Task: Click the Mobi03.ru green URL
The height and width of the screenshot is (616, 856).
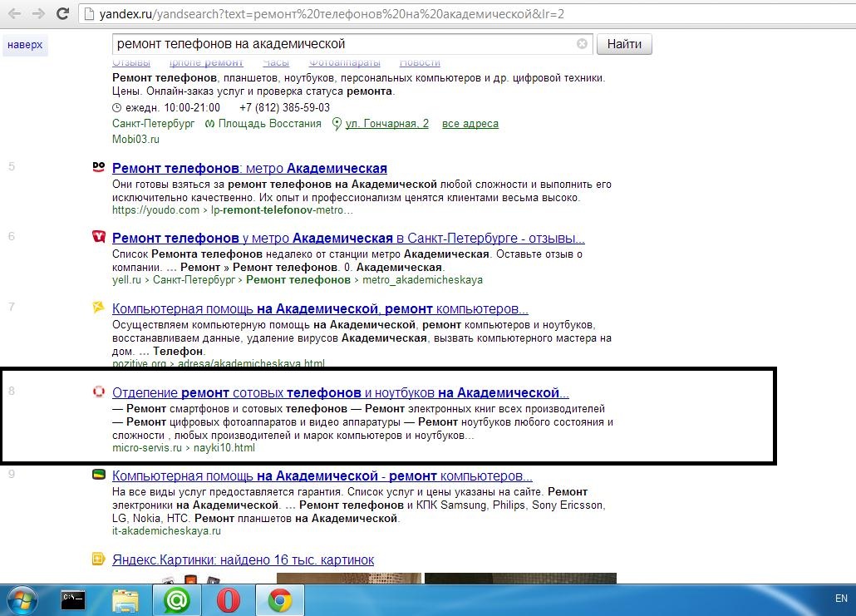Action: (136, 140)
